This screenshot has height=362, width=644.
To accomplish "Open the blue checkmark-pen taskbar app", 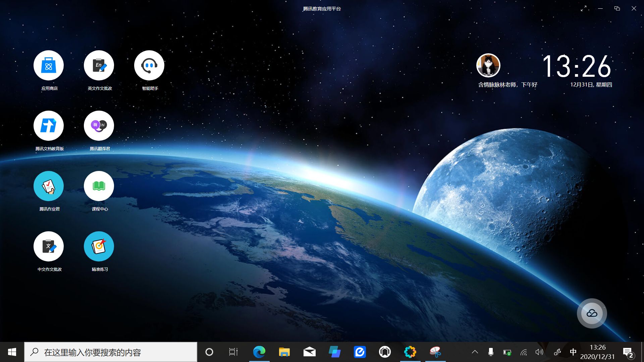I will [360, 352].
